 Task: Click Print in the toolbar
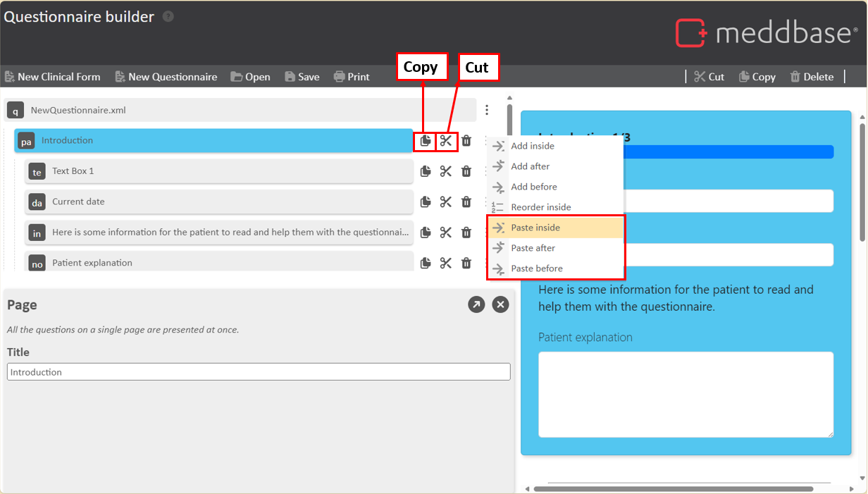[352, 77]
